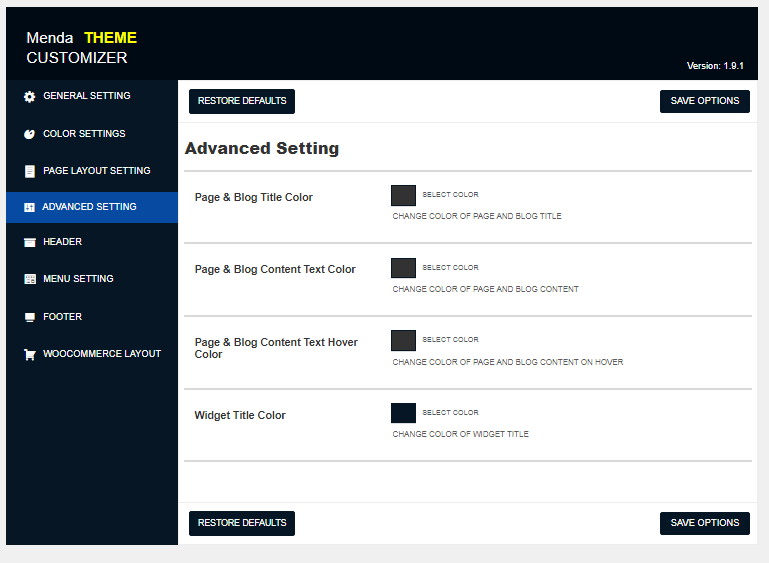Click the Header sidebar icon
769x563 pixels.
click(x=30, y=242)
